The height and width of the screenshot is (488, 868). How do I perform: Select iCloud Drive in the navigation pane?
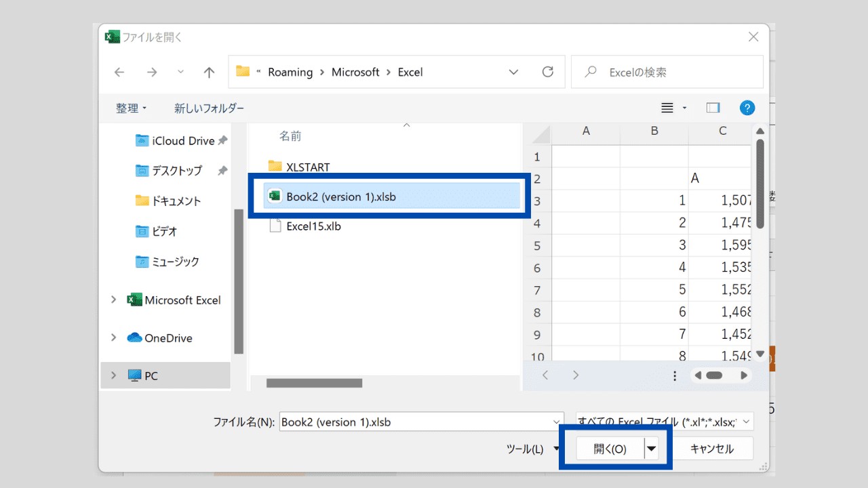182,140
